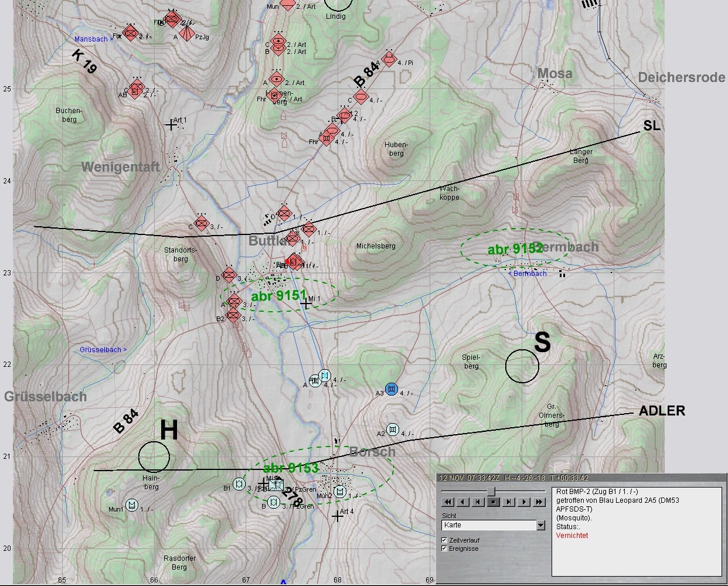This screenshot has height=586, width=728.
Task: Toggle the Ereignisse checkbox
Action: pos(444,549)
